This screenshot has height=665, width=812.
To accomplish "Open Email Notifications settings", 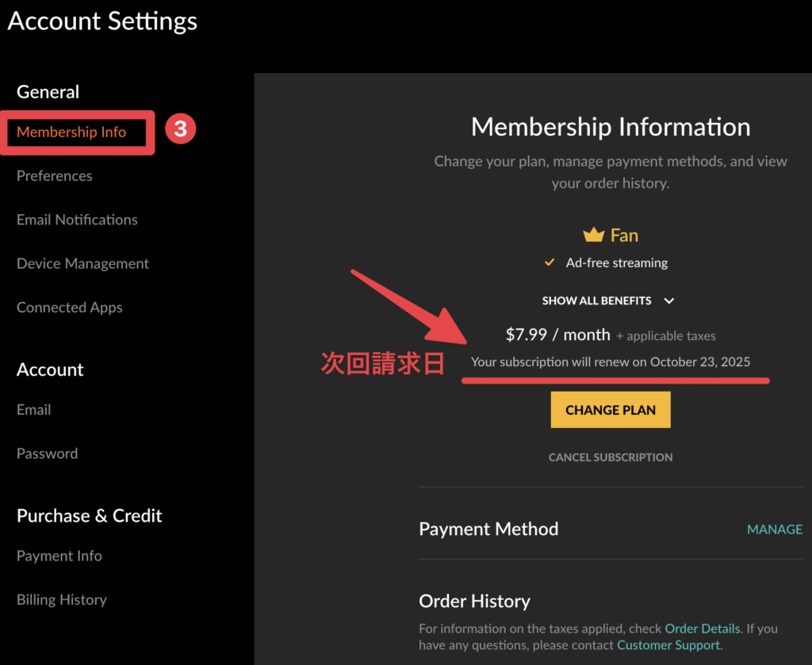I will [x=76, y=220].
